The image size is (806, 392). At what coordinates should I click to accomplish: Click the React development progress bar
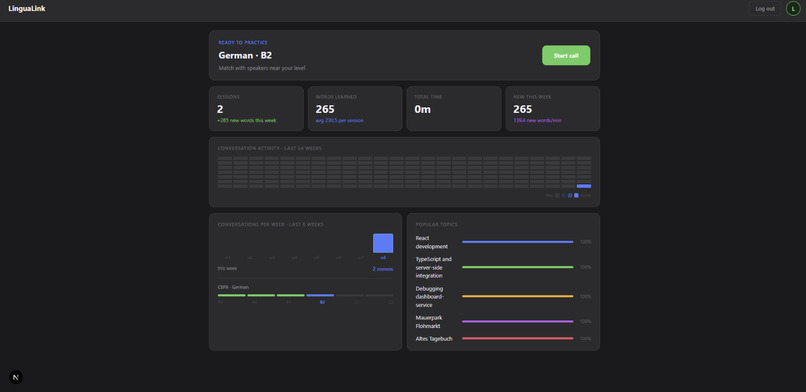(518, 241)
